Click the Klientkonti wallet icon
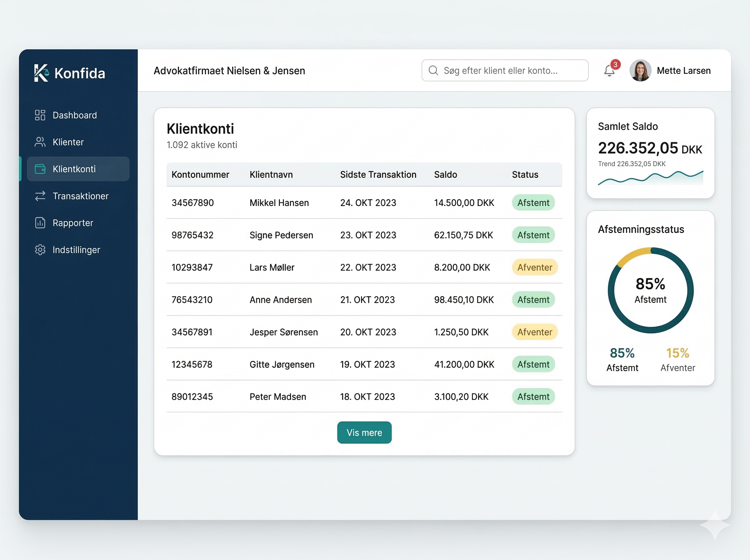Screen dimensions: 750x560 (40, 169)
